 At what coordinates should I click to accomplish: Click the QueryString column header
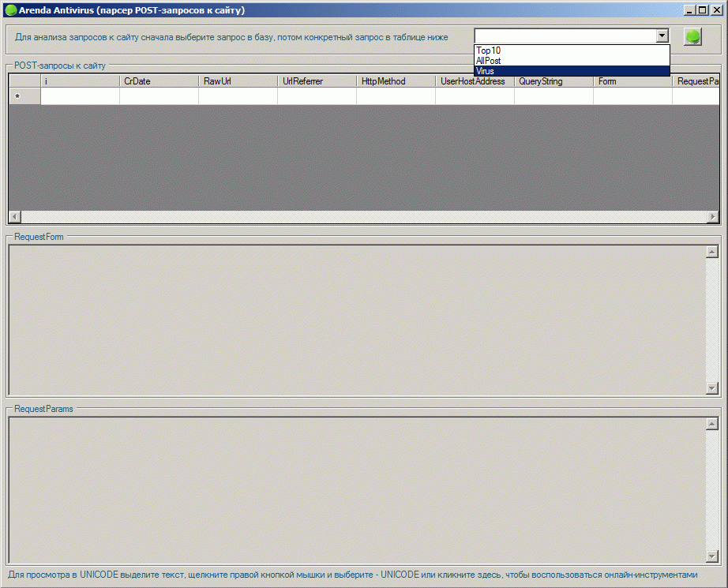tap(554, 81)
